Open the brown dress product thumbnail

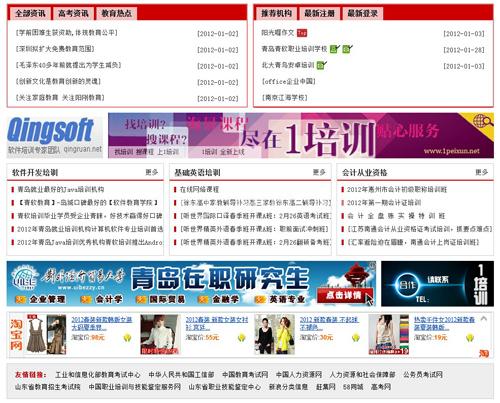click(46, 334)
